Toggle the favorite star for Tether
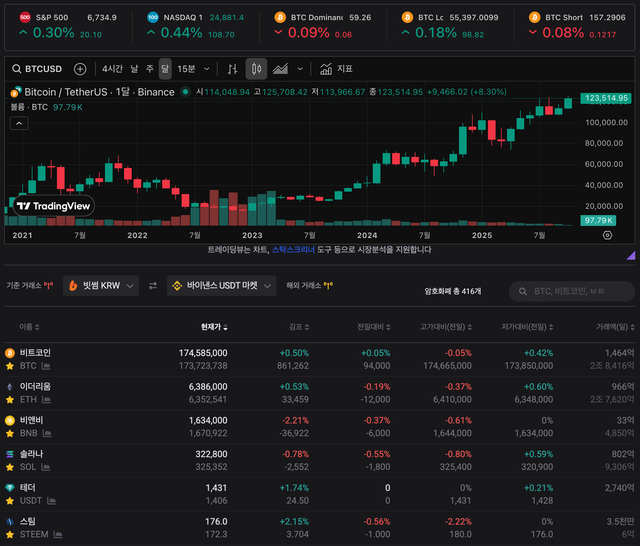The image size is (640, 546). [x=10, y=500]
